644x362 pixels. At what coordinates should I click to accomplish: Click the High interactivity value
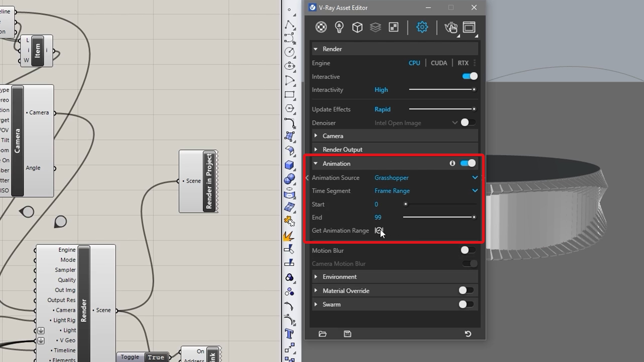tap(381, 90)
